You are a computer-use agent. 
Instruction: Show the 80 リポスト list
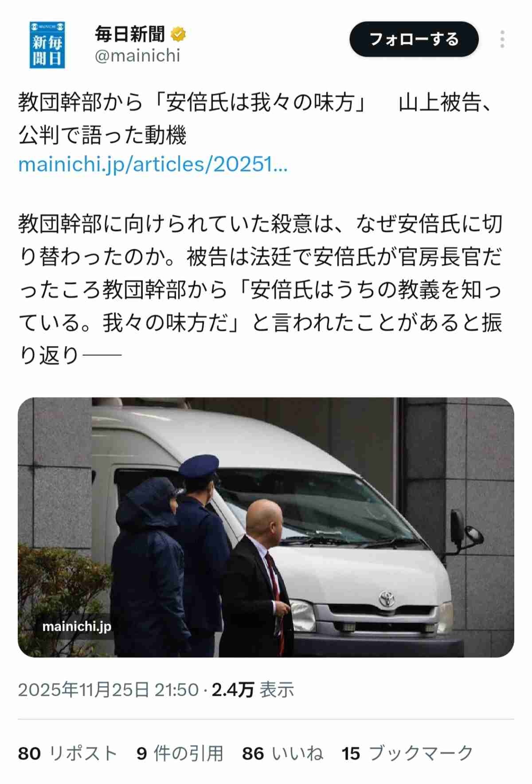coord(67,753)
